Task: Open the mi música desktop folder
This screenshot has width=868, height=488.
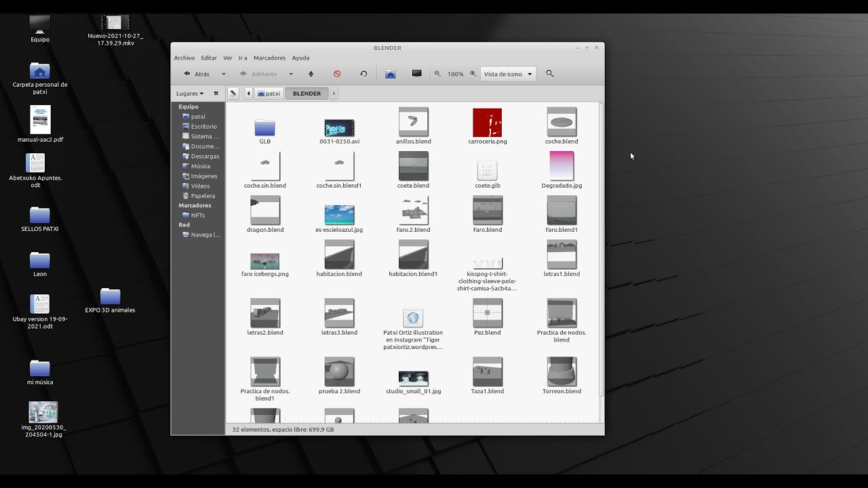Action: [40, 368]
